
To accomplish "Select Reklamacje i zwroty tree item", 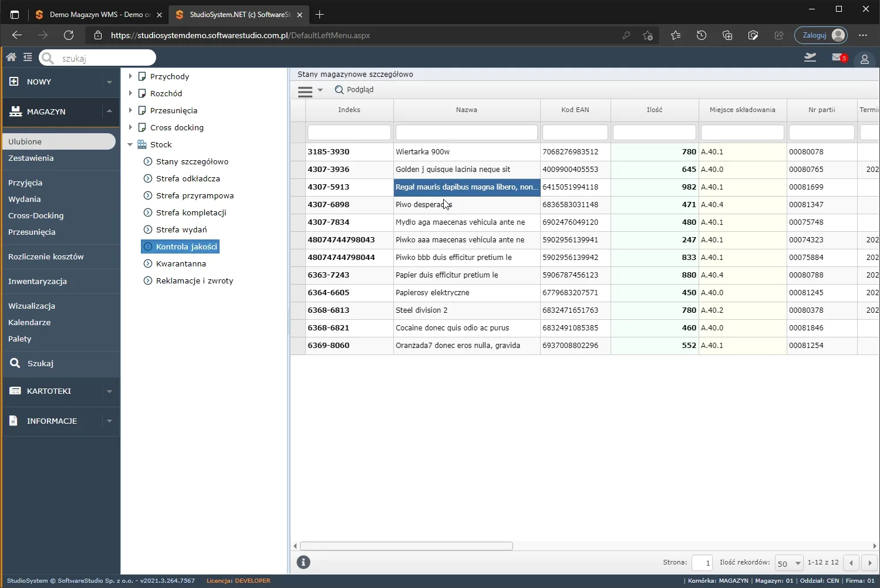I will click(194, 281).
